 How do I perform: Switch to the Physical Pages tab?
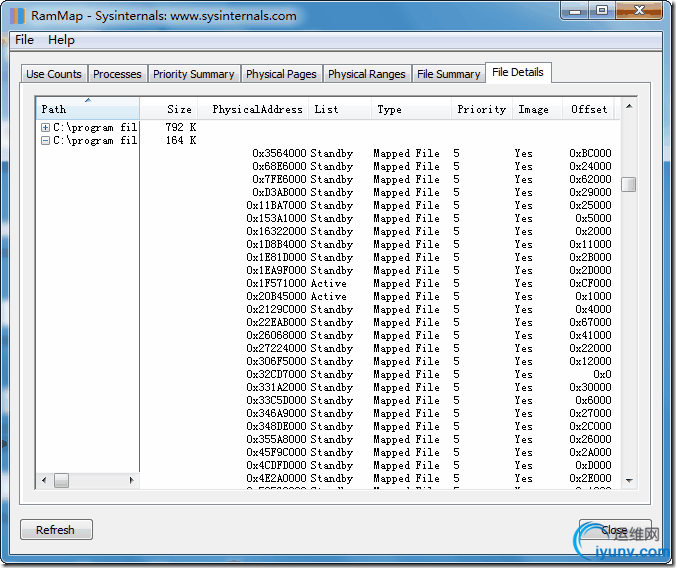coord(281,74)
